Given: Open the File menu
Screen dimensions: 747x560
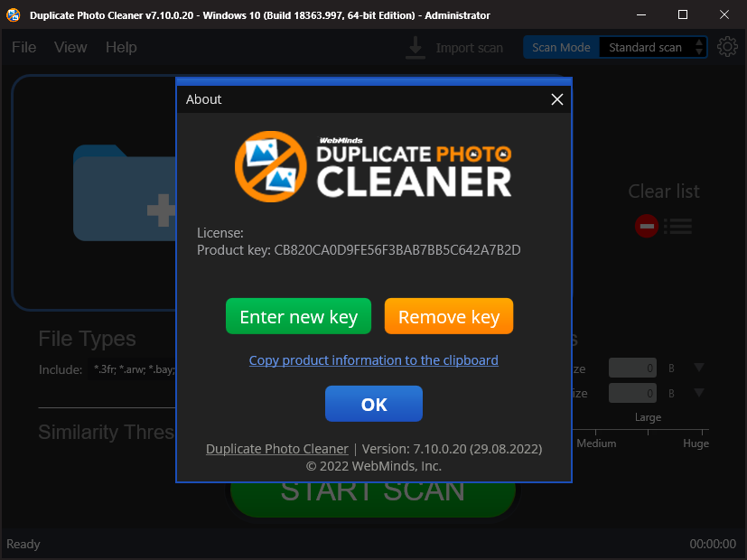Looking at the screenshot, I should pos(23,47).
